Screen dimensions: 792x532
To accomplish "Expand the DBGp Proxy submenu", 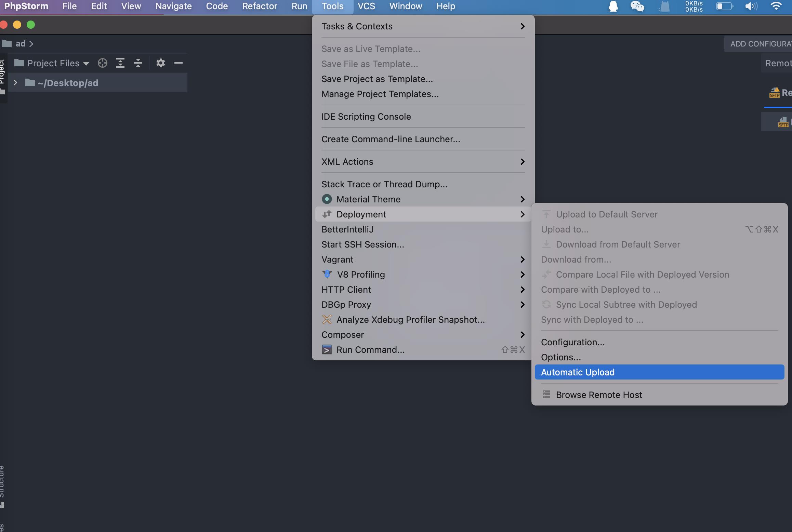I will [x=423, y=305].
